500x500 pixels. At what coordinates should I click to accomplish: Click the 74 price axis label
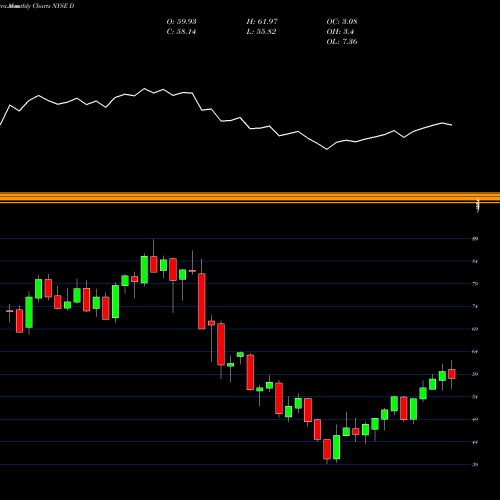[475, 306]
